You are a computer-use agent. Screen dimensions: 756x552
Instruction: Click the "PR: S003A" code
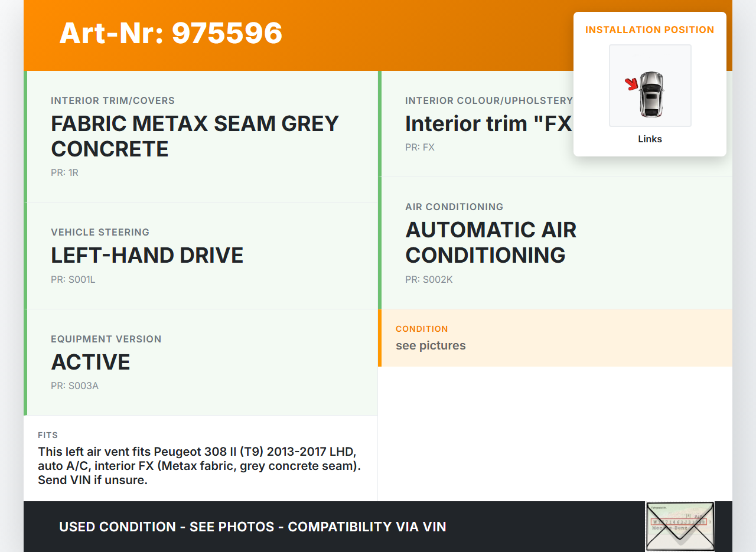74,386
